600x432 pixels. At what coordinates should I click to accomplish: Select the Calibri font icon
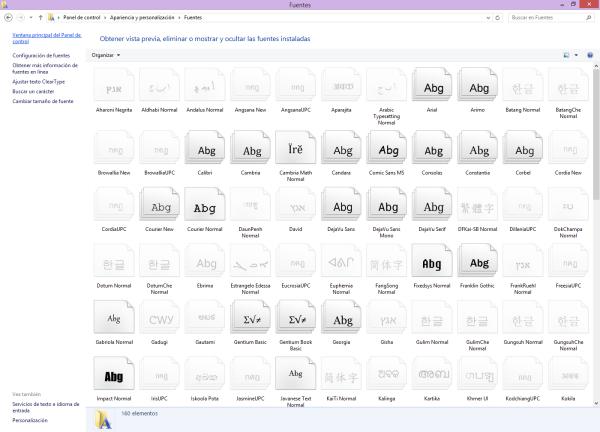(x=205, y=150)
